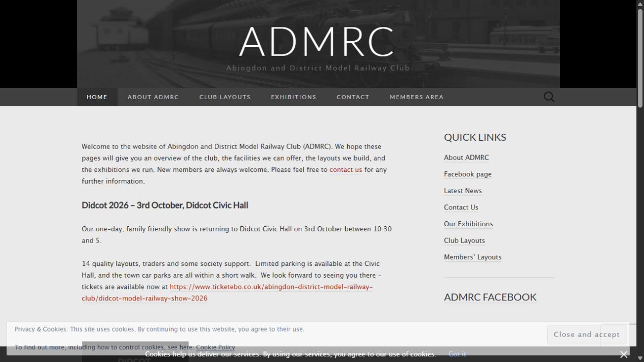Open the site search magnifier icon

(x=549, y=97)
